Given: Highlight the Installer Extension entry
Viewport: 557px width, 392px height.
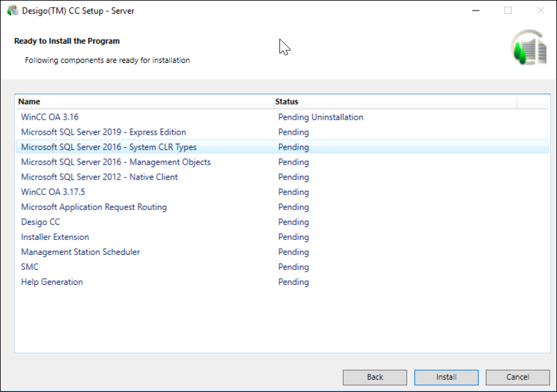Looking at the screenshot, I should (x=55, y=237).
